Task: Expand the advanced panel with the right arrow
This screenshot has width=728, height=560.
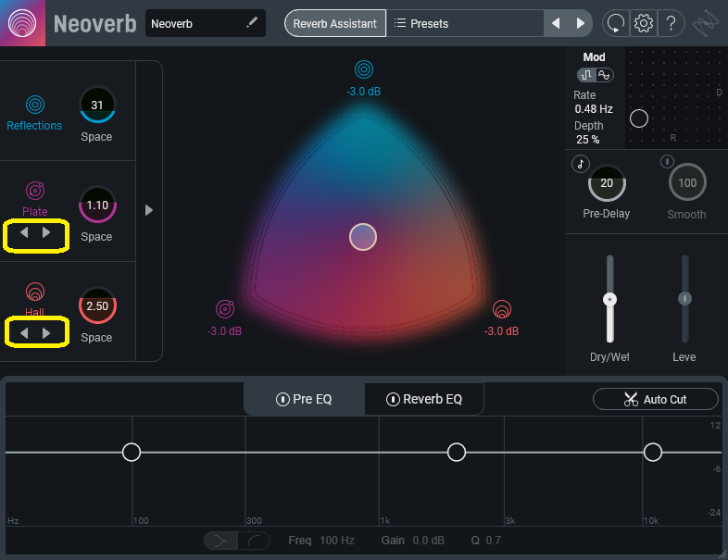Action: click(x=149, y=210)
